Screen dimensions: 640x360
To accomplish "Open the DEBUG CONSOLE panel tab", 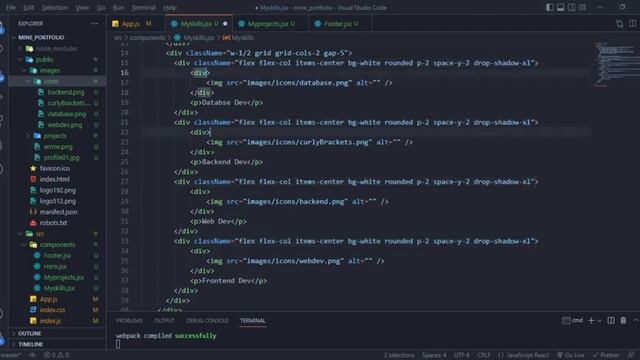I will tap(207, 321).
